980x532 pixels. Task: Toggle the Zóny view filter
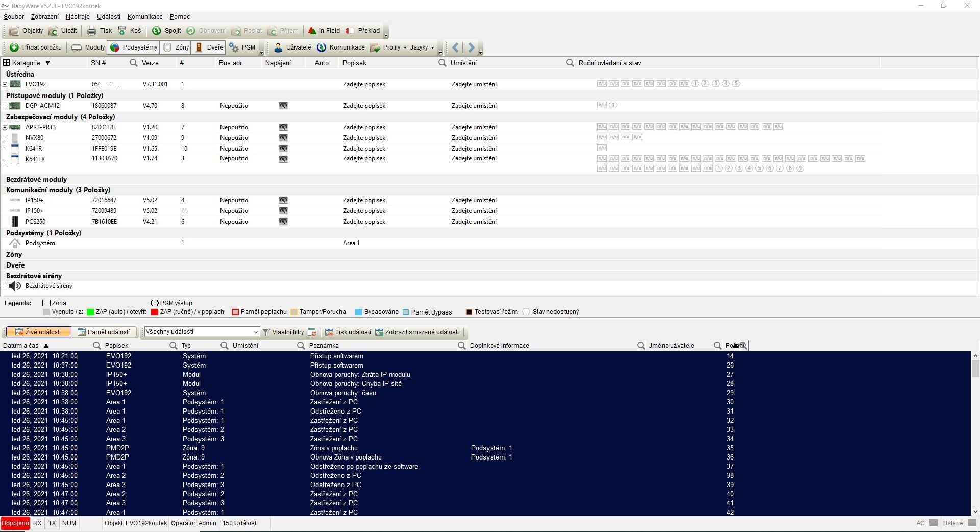click(176, 47)
